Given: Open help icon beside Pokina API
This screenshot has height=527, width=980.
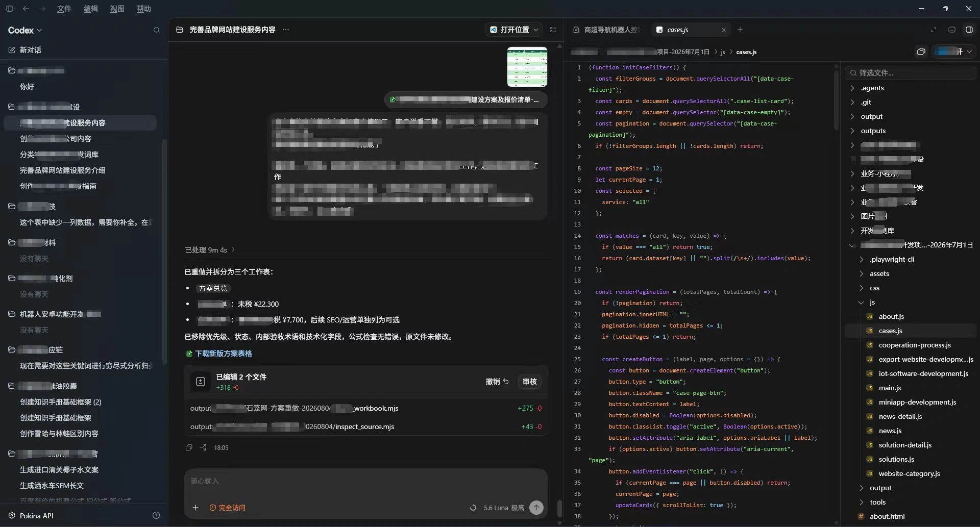Looking at the screenshot, I should pos(156,515).
